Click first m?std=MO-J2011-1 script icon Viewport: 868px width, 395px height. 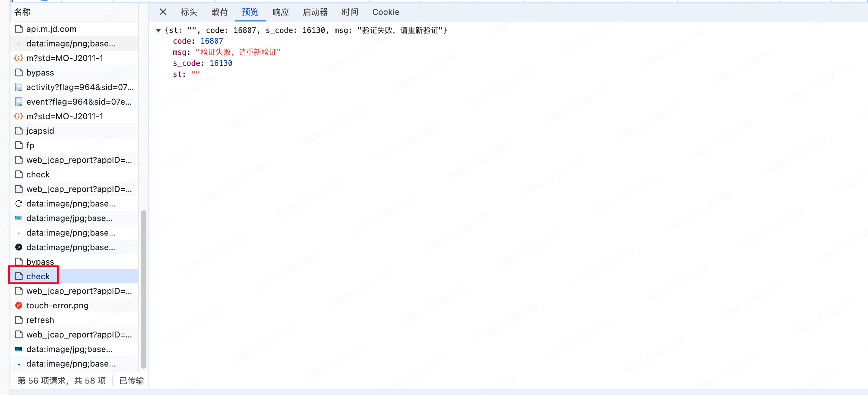tap(19, 58)
